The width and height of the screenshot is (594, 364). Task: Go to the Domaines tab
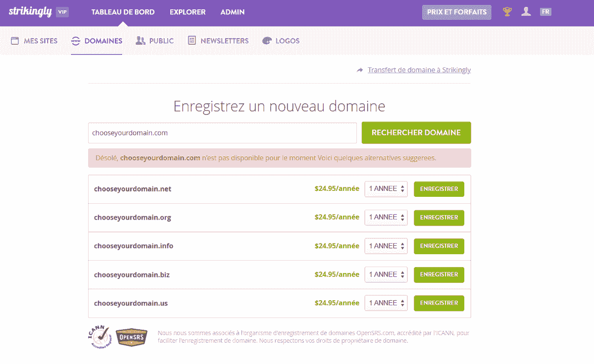(97, 41)
